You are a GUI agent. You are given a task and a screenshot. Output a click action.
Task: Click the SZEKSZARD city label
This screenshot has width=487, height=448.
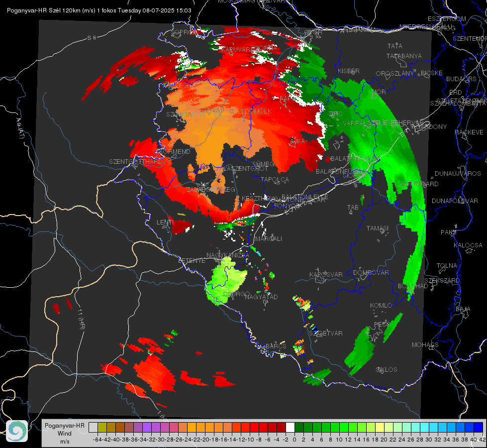[442, 280]
